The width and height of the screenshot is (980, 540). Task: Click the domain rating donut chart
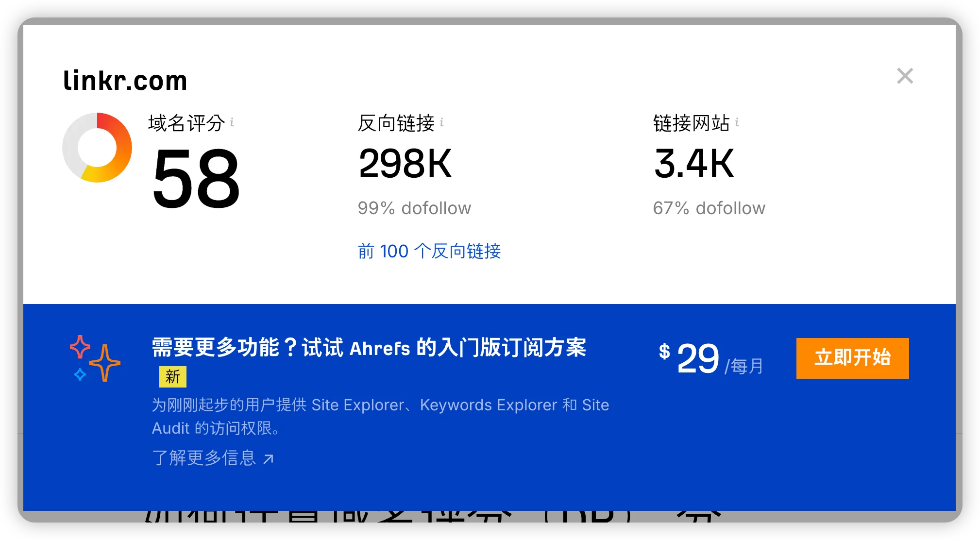click(x=97, y=148)
